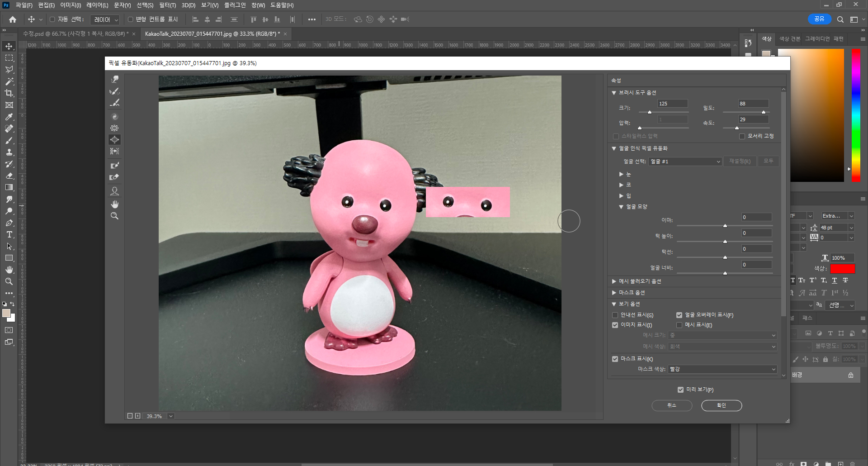Viewport: 868px width, 466px height.
Task: Select the Zoom tool in Liquify dialog
Action: [x=115, y=216]
